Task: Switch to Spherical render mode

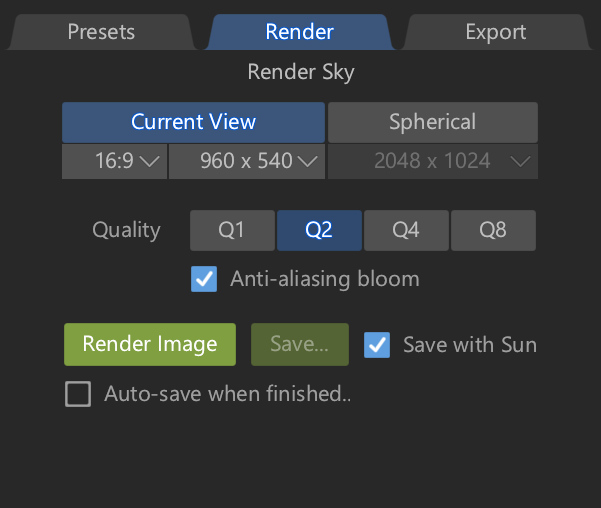Action: point(432,122)
